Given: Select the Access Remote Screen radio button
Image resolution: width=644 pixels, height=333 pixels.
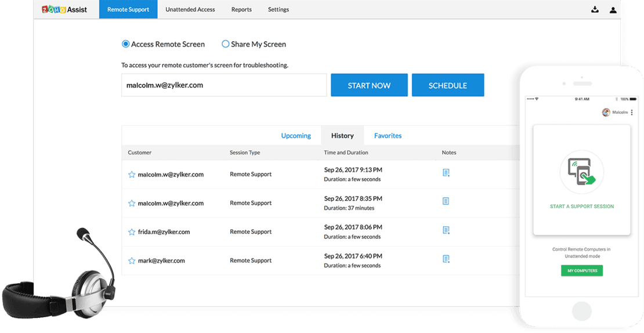Looking at the screenshot, I should [x=126, y=44].
